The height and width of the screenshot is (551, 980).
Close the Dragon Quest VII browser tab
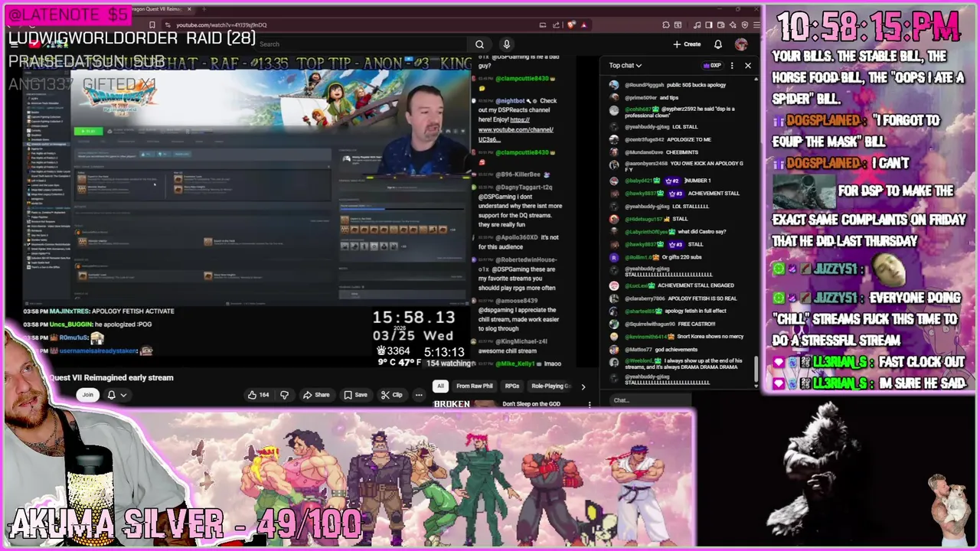tap(189, 9)
